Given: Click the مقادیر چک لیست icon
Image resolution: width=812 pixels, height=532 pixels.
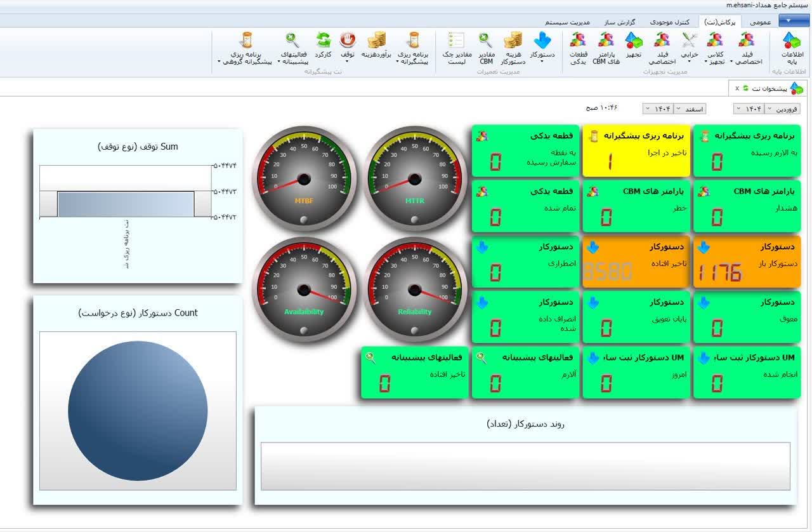Looking at the screenshot, I should pos(456,48).
